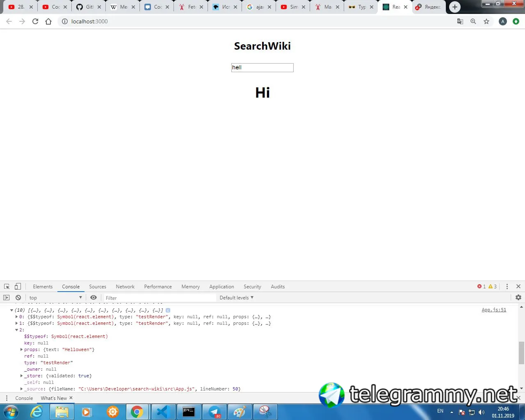525x420 pixels.
Task: Open the JavaScript context dropdown showing top
Action: click(x=56, y=298)
